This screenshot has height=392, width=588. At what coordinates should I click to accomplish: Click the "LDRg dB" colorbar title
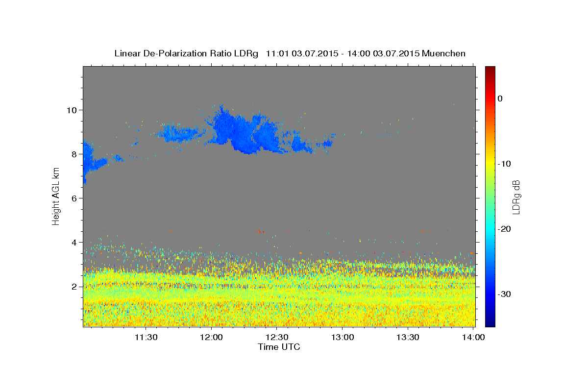pos(516,196)
